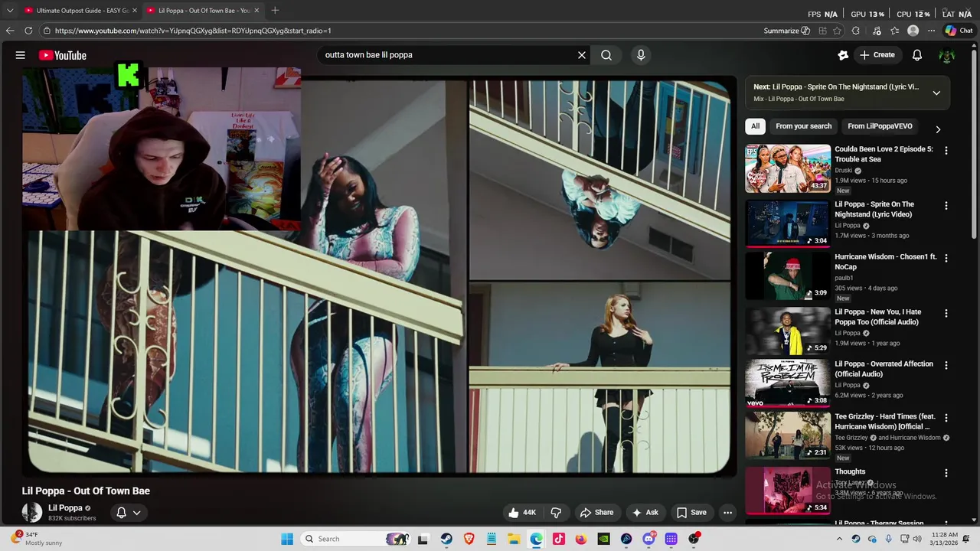The image size is (980, 551).
Task: Open the Windows Start menu
Action: pos(287,539)
